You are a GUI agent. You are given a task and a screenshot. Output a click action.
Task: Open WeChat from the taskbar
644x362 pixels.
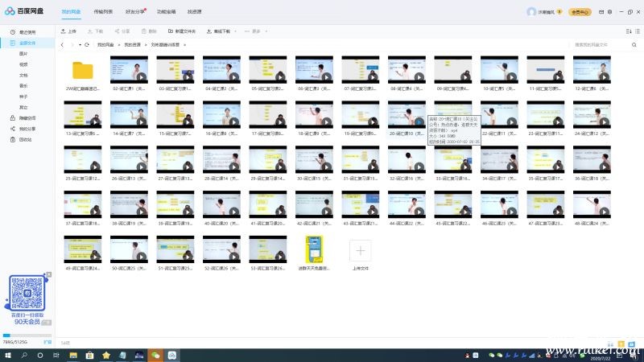155,356
